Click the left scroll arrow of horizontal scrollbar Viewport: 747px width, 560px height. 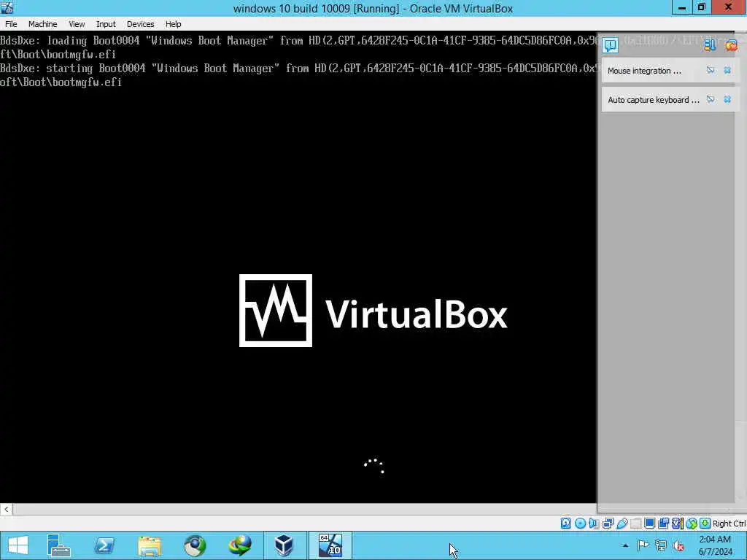6,509
